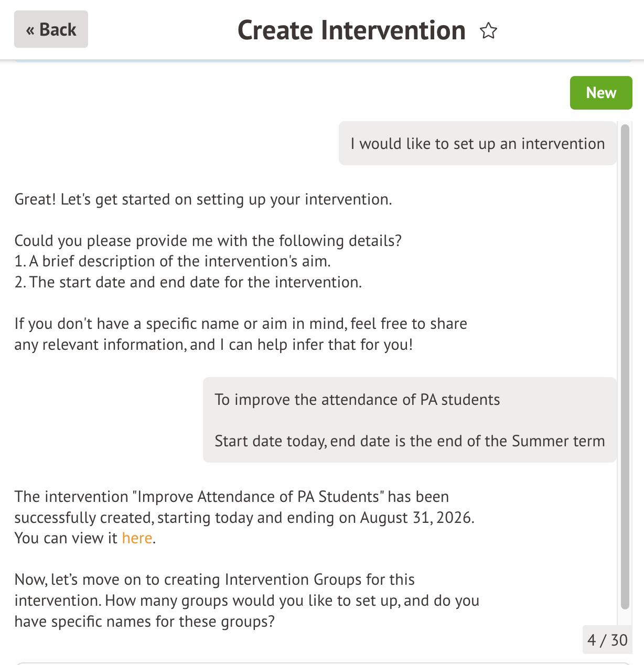644x665 pixels.
Task: Click the "To improve the attendance of PA students" line
Action: (x=357, y=400)
